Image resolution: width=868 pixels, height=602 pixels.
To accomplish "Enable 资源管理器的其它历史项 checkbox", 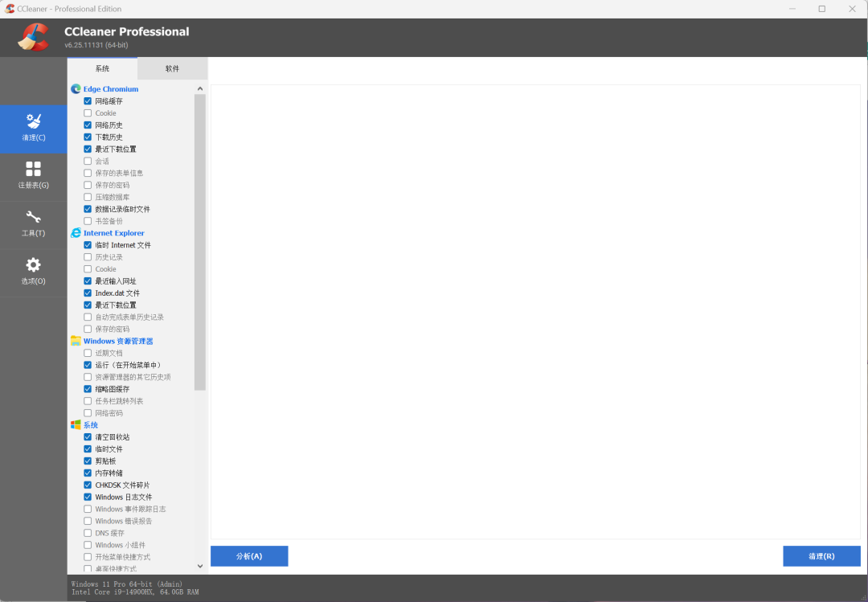I will (88, 377).
